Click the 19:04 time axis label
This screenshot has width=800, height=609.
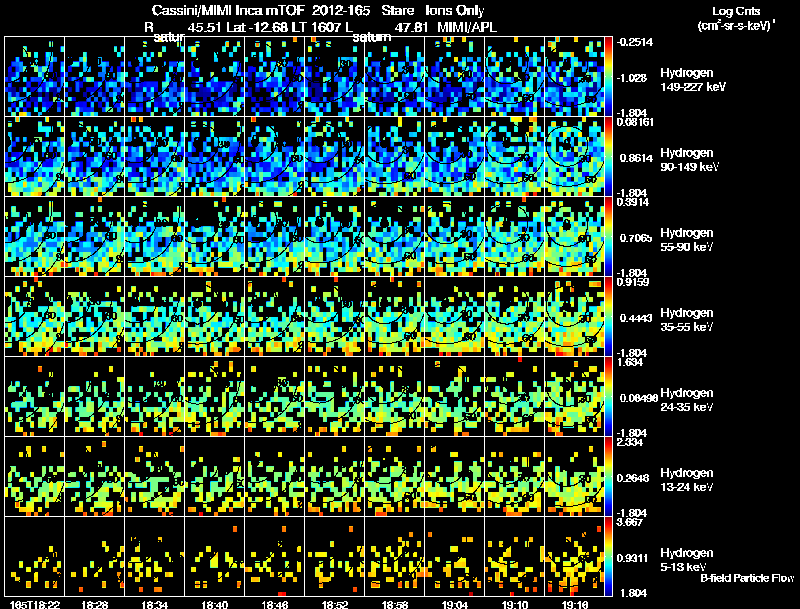(x=455, y=604)
